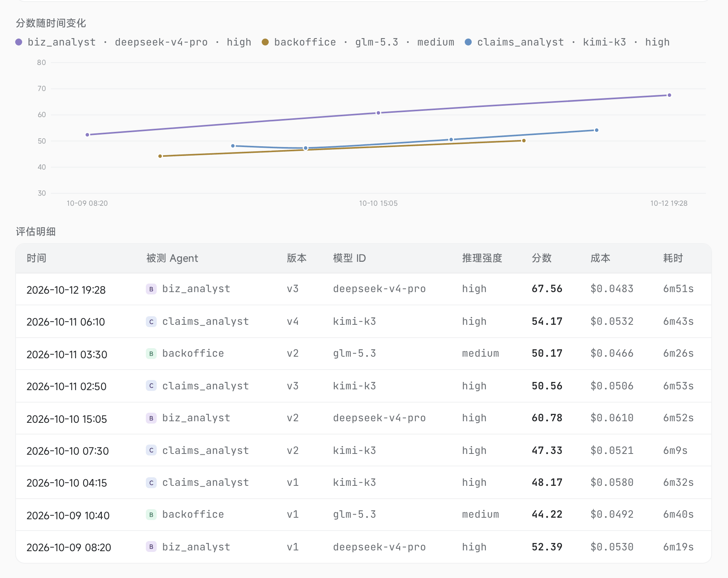Click the 版本 column header
Image resolution: width=728 pixels, height=578 pixels.
pos(297,258)
